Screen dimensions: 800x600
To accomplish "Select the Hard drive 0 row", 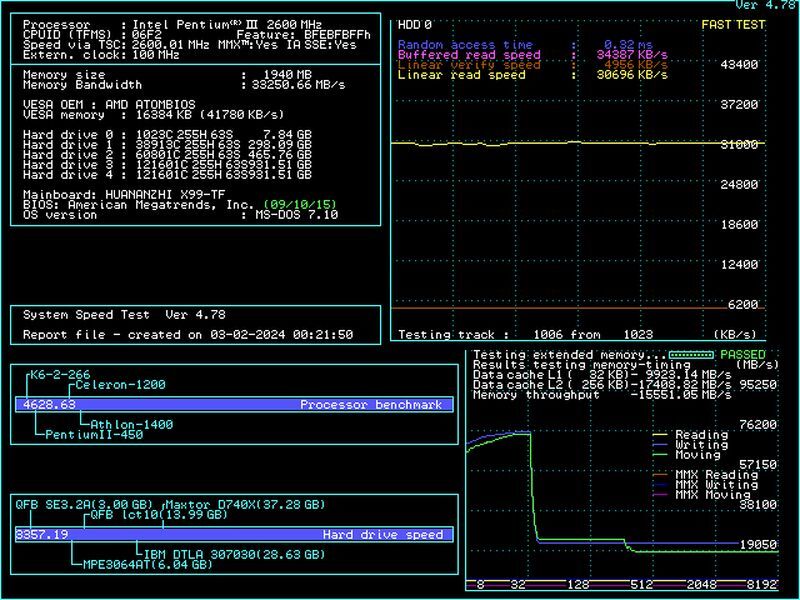I will (x=167, y=135).
